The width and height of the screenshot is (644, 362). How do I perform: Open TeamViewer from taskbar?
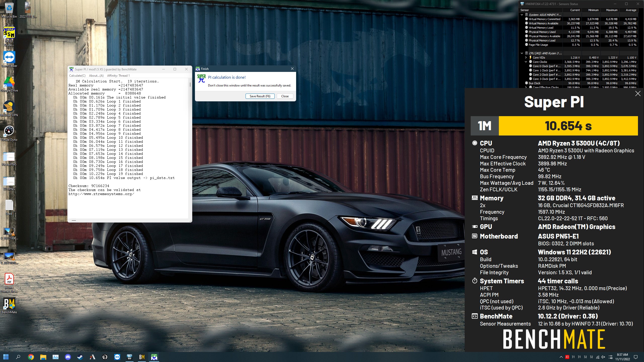point(117,357)
